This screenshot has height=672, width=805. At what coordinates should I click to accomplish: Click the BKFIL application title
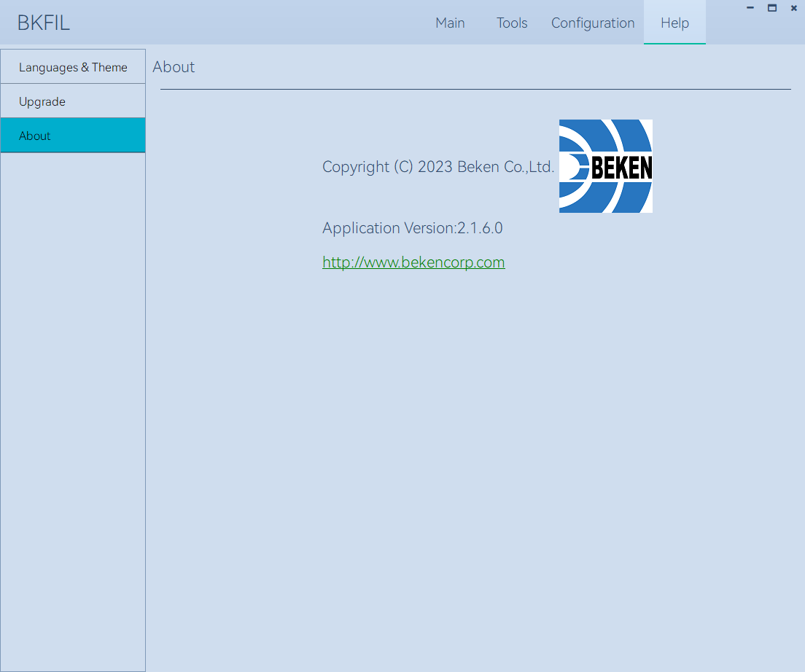44,23
